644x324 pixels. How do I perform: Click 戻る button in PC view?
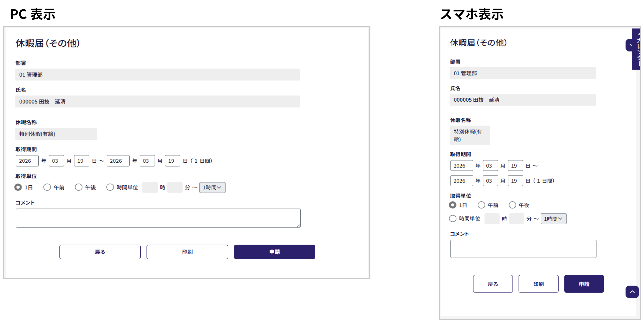point(100,252)
